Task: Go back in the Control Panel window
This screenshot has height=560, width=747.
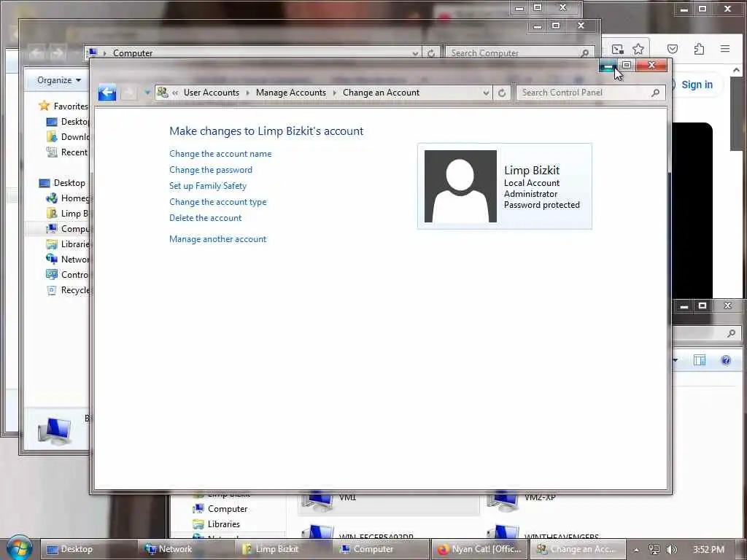Action: coord(107,93)
